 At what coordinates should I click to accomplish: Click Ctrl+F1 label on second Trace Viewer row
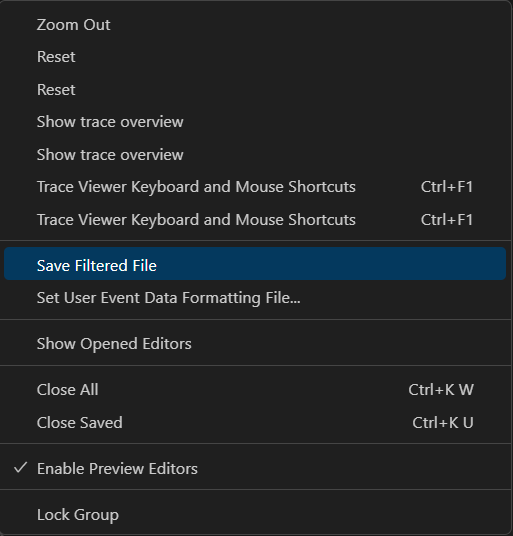coord(447,220)
